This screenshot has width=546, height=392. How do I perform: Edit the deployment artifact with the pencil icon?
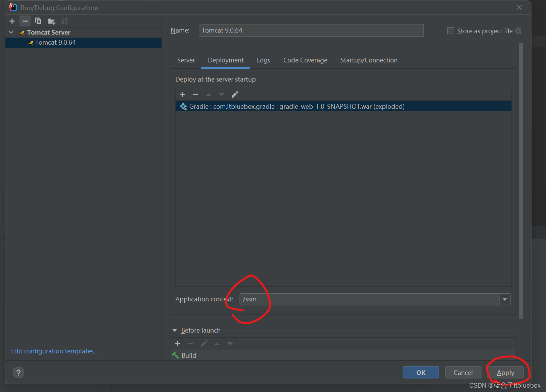tap(235, 95)
